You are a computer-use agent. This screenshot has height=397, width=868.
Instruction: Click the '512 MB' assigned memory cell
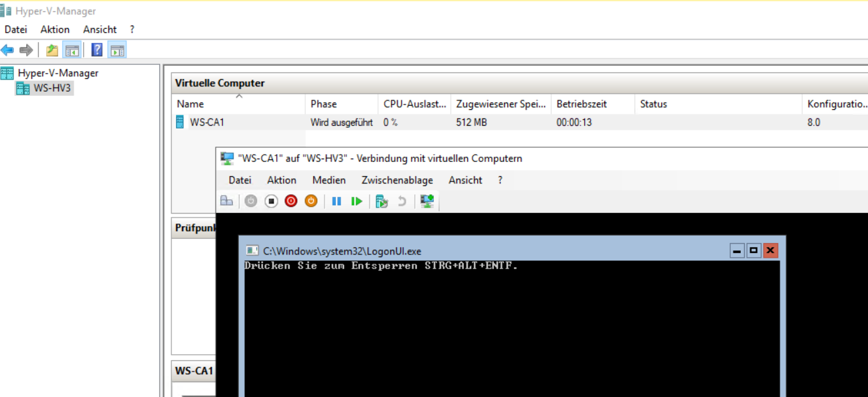(x=472, y=123)
